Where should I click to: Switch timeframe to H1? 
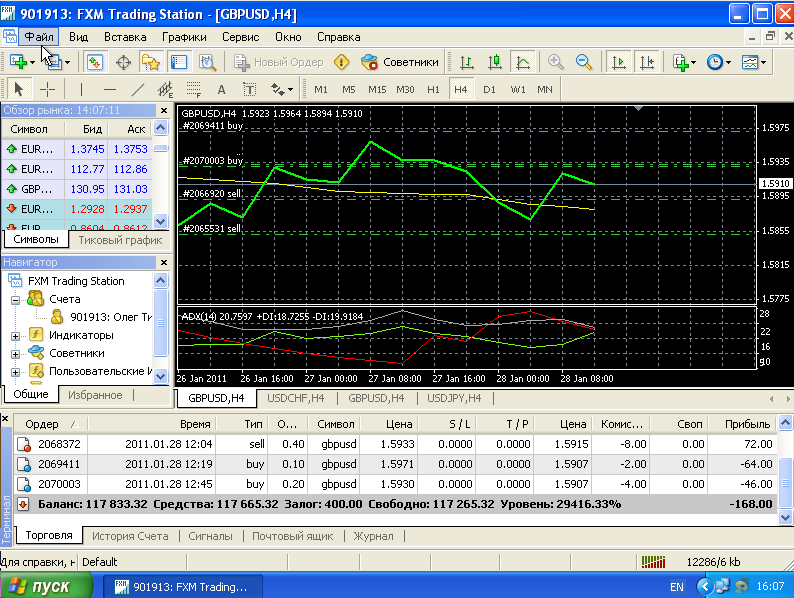(433, 90)
